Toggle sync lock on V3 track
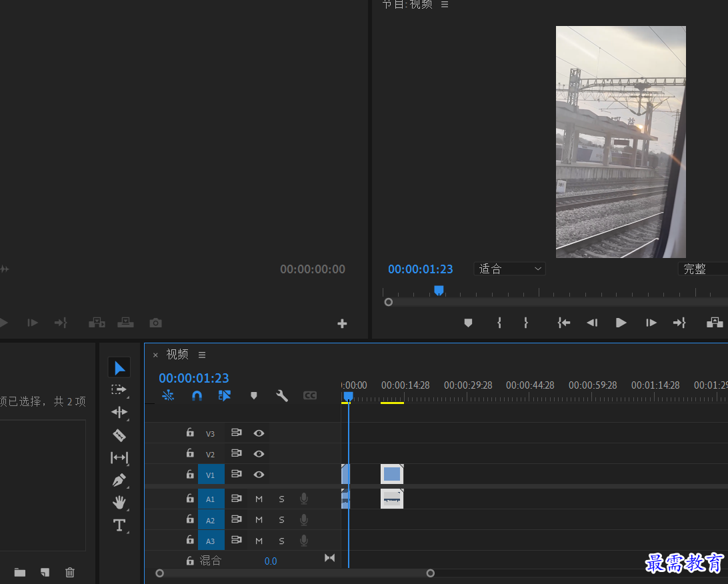728x584 pixels. [x=236, y=433]
